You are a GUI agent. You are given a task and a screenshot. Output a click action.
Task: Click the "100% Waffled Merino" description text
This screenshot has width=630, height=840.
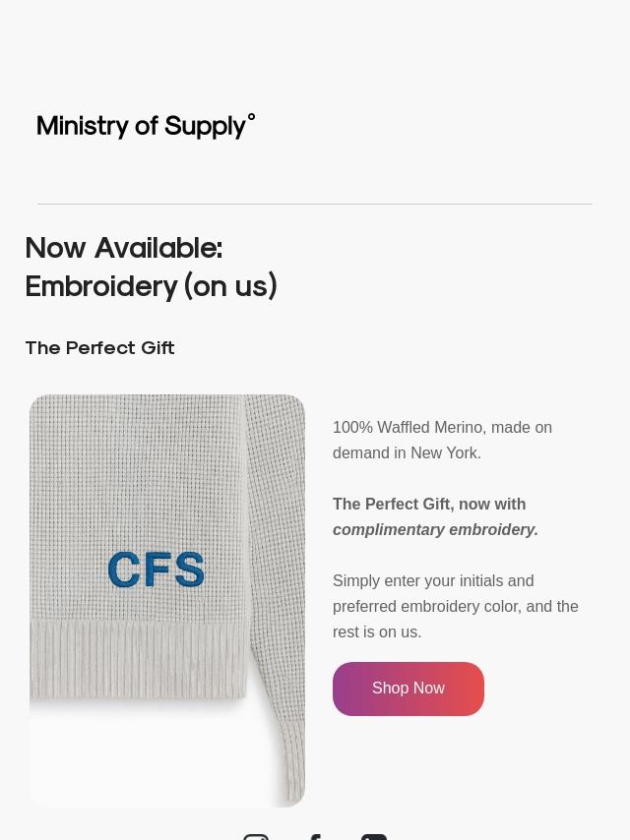click(x=408, y=428)
